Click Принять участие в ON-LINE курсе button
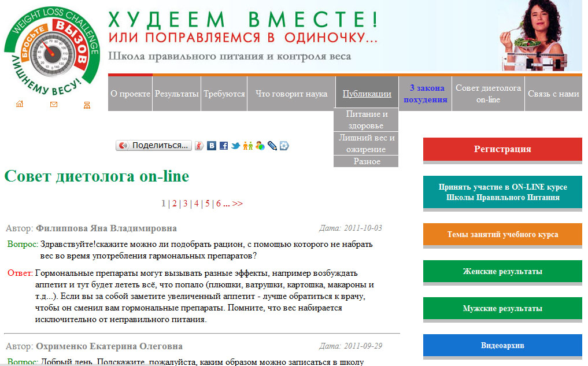 502,192
